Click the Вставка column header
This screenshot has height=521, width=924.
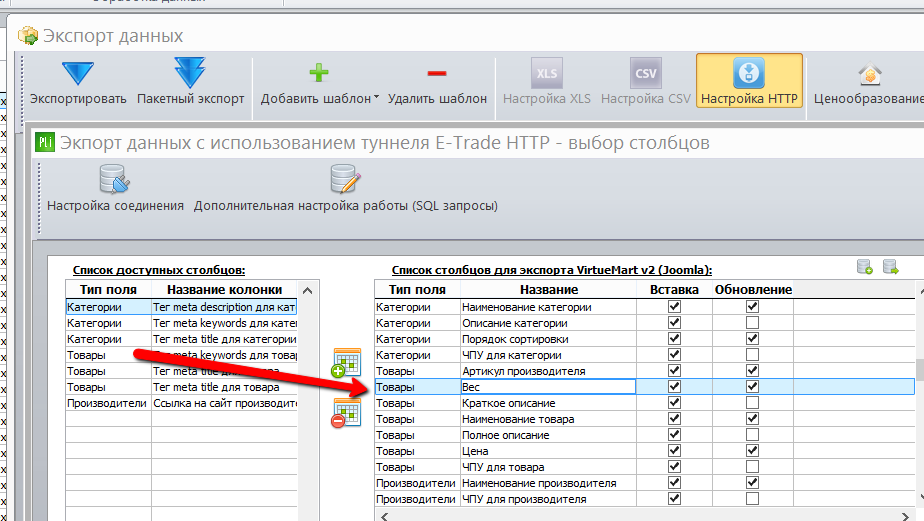[674, 289]
